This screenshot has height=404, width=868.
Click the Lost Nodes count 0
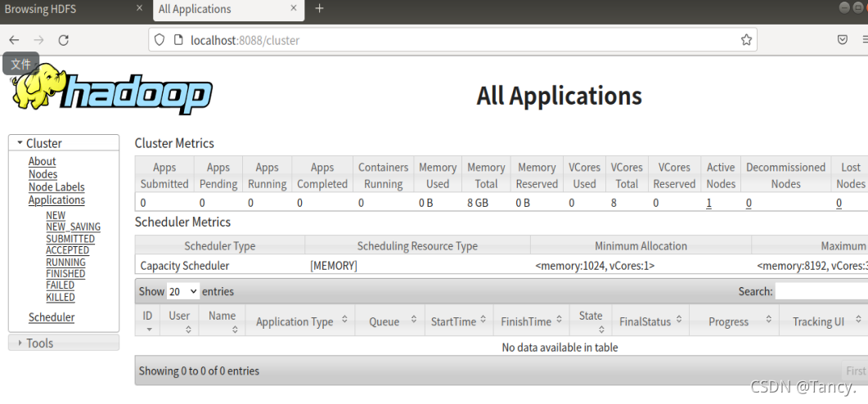[x=839, y=203]
